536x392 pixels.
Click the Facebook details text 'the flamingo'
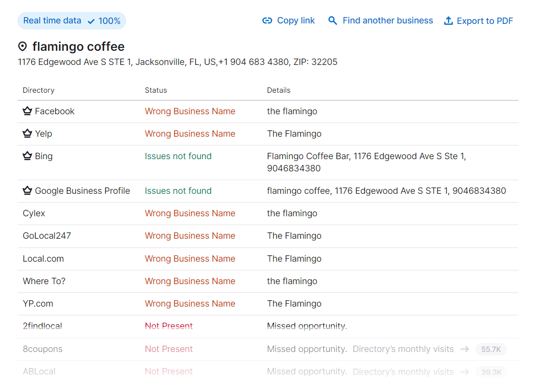point(292,111)
